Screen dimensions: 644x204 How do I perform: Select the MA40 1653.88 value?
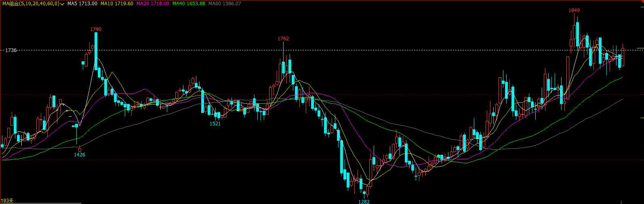pyautogui.click(x=189, y=4)
